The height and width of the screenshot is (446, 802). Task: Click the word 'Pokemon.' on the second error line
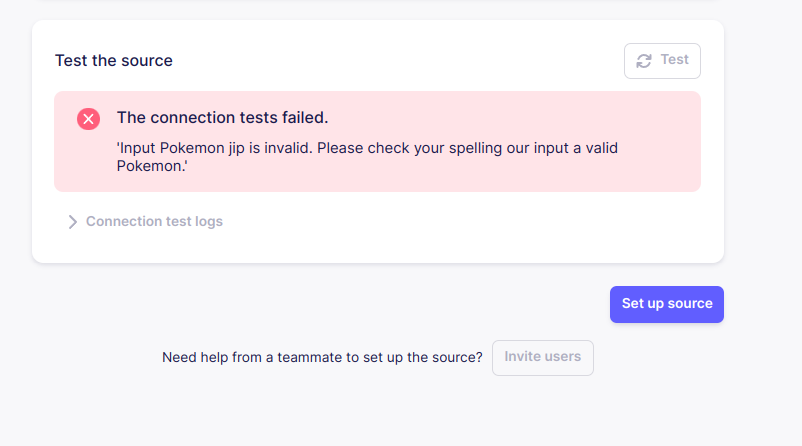click(x=152, y=166)
